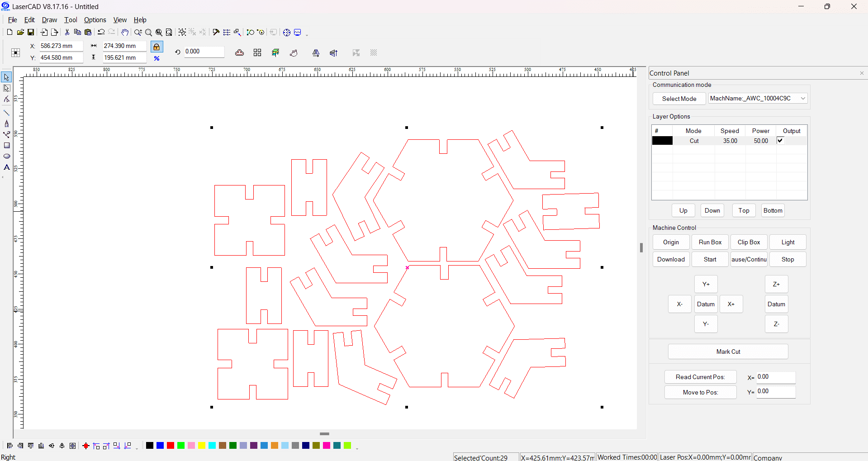Select the Pan hand tool
The image size is (868, 461).
click(x=125, y=32)
